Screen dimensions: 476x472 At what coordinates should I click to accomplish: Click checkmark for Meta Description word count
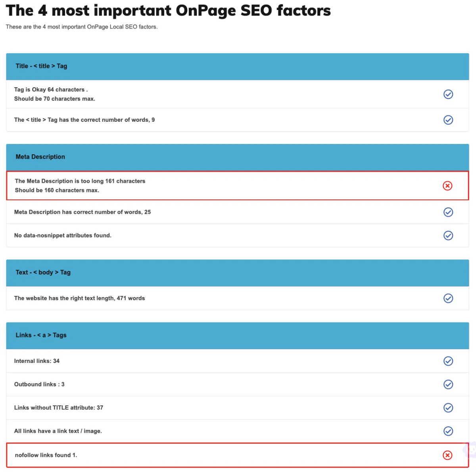(x=448, y=212)
